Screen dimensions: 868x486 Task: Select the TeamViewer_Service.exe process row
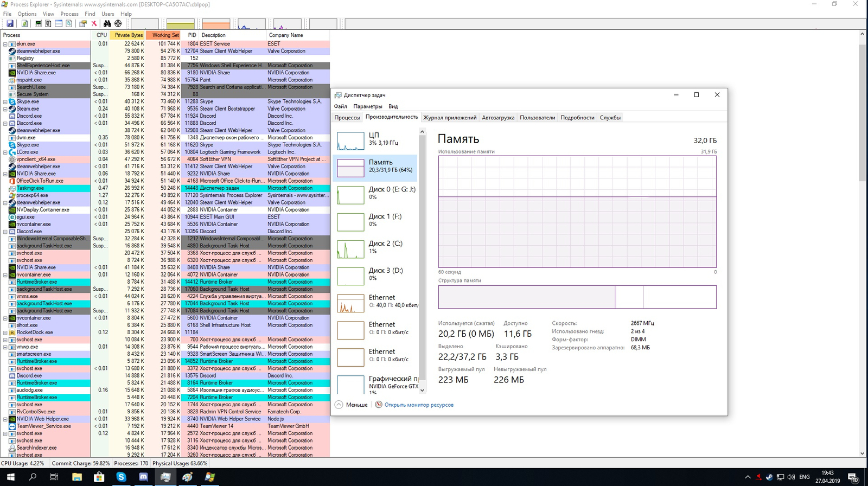pyautogui.click(x=165, y=426)
